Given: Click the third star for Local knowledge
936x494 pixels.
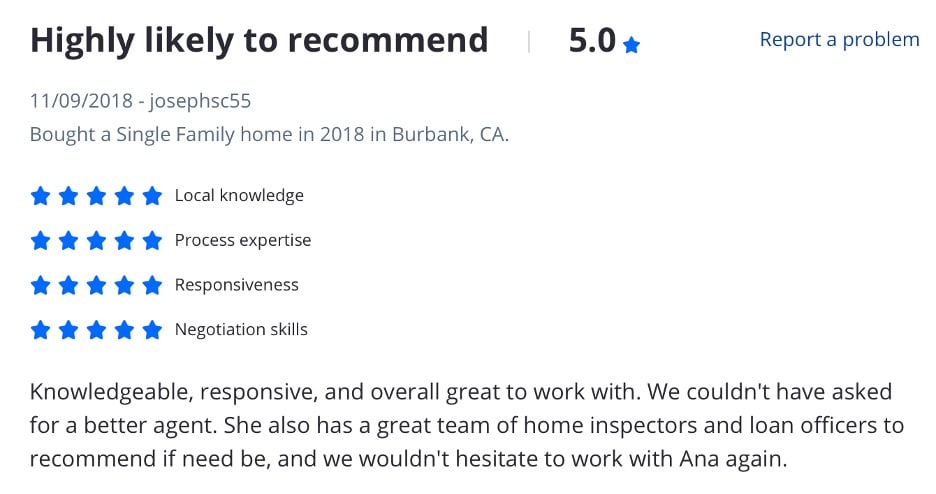Looking at the screenshot, I should (96, 196).
